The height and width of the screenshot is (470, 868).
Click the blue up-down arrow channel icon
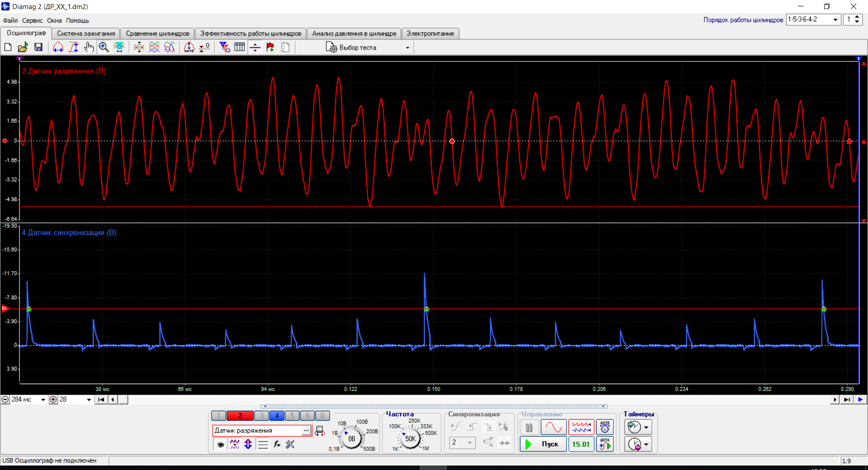pos(248,444)
